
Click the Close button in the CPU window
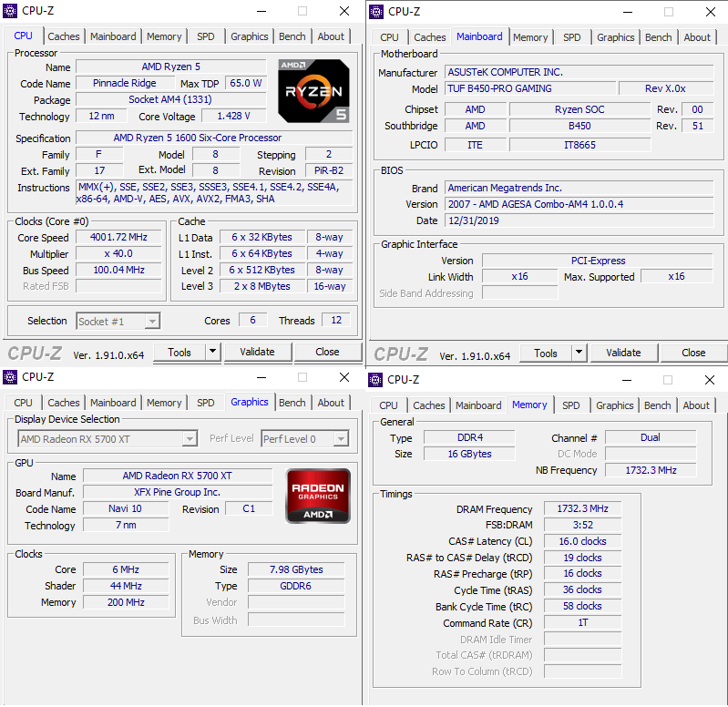tap(327, 352)
